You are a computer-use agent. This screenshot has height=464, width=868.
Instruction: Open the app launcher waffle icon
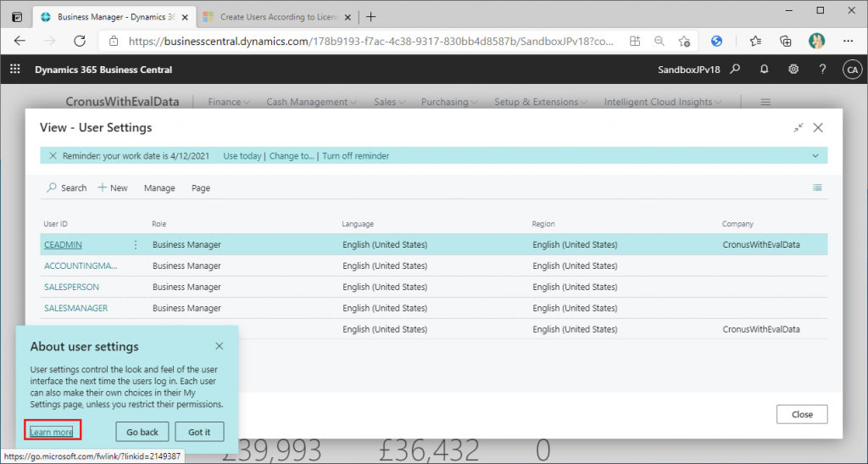point(14,70)
